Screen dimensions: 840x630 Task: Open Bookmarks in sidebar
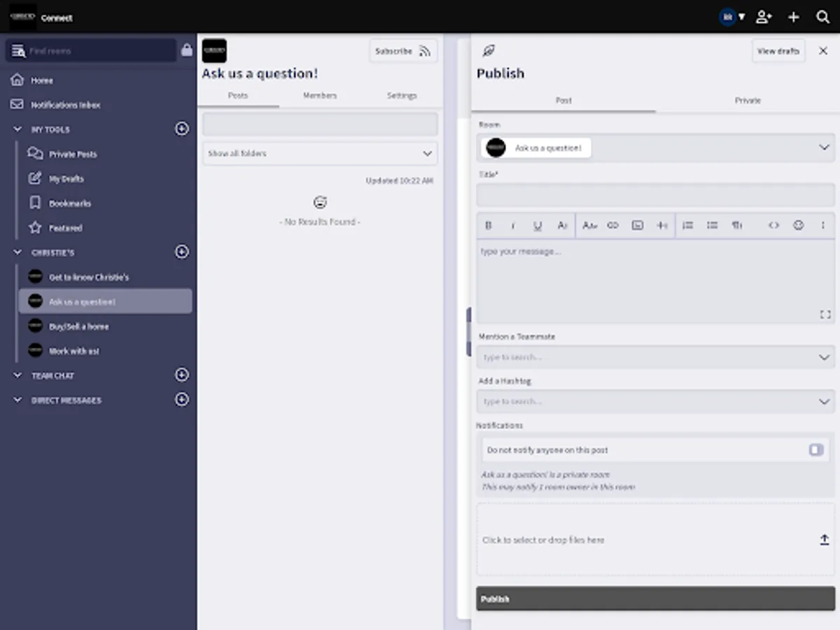click(x=70, y=204)
